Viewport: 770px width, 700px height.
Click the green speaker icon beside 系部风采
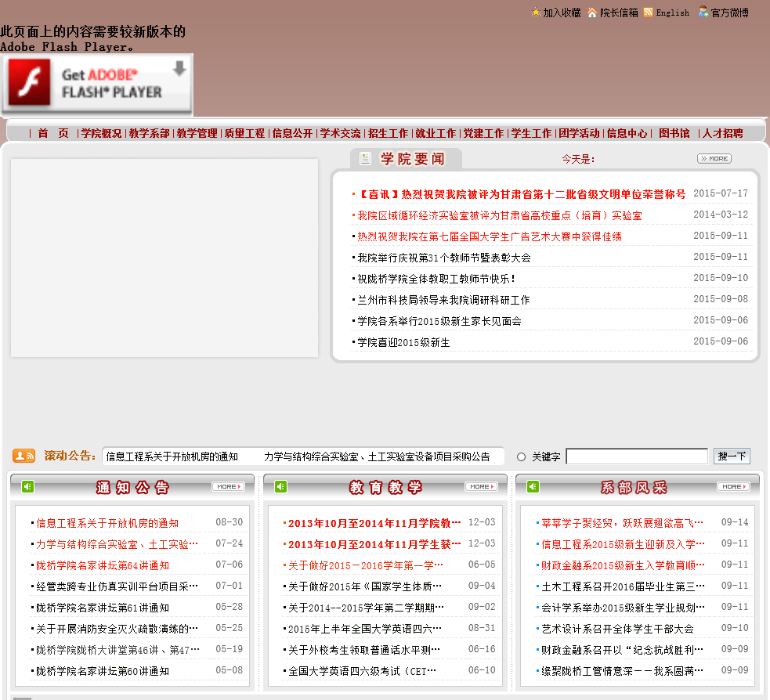(x=533, y=486)
